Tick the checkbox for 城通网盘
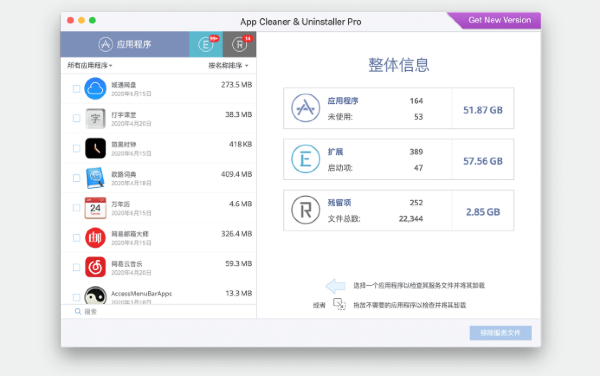This screenshot has width=600, height=376. click(77, 89)
